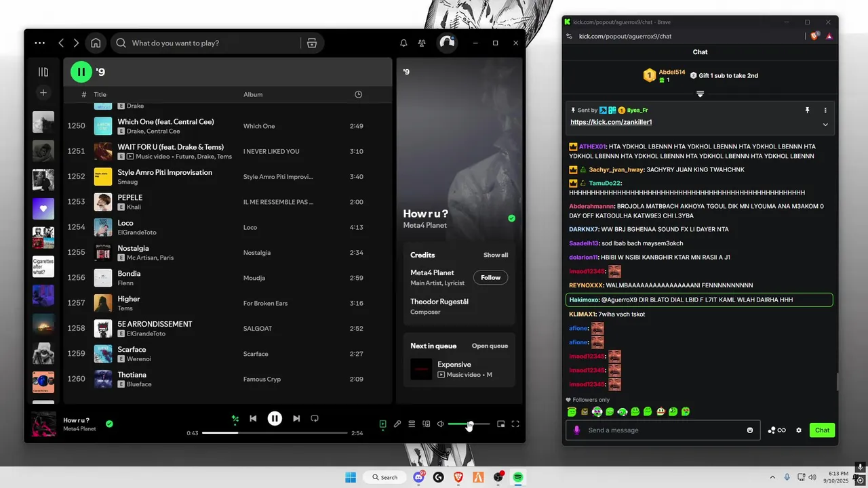This screenshot has width=868, height=488.
Task: Adjust the Spotify volume slider
Action: click(469, 424)
